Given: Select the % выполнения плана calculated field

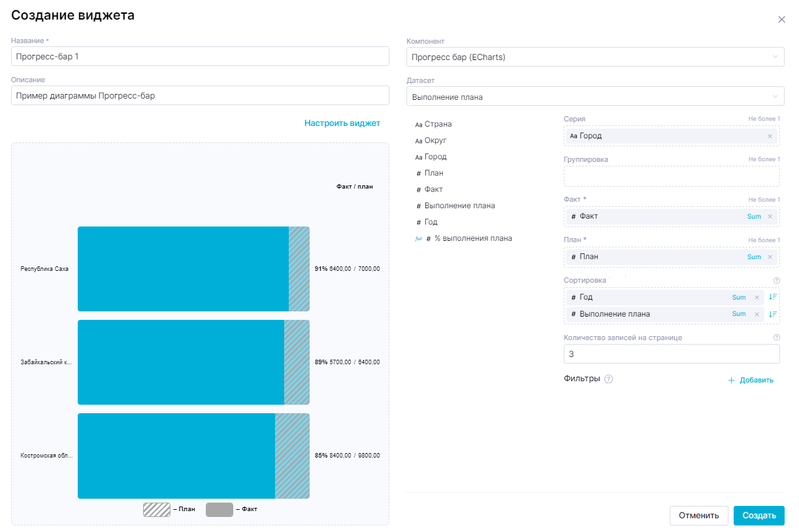Looking at the screenshot, I should pyautogui.click(x=473, y=238).
